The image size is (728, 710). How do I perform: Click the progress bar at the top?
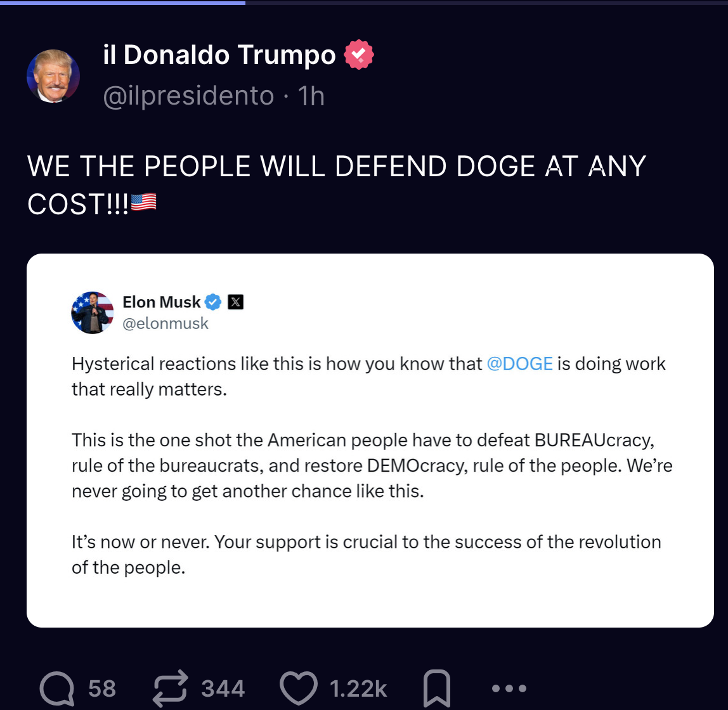(364, 3)
